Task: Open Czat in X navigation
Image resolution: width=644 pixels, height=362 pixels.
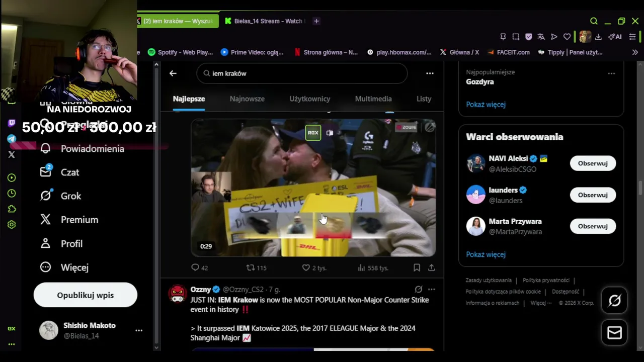Action: [x=59, y=172]
